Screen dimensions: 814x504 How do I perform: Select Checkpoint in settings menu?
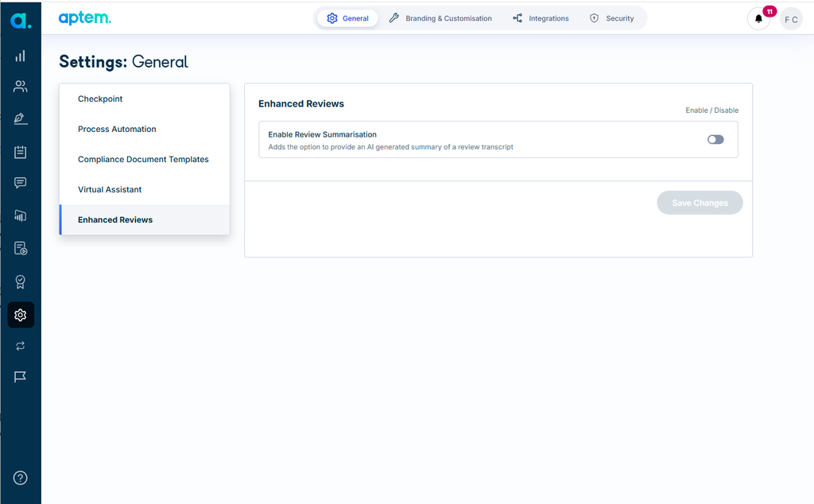(145, 99)
